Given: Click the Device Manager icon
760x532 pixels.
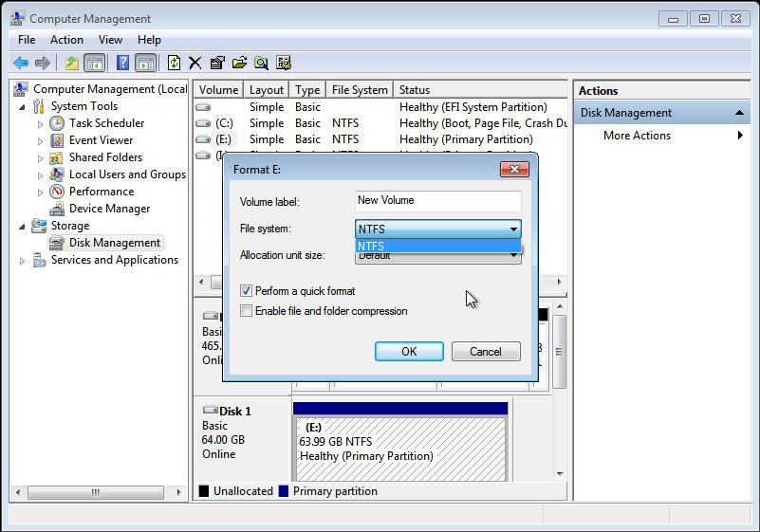Looking at the screenshot, I should coord(57,209).
